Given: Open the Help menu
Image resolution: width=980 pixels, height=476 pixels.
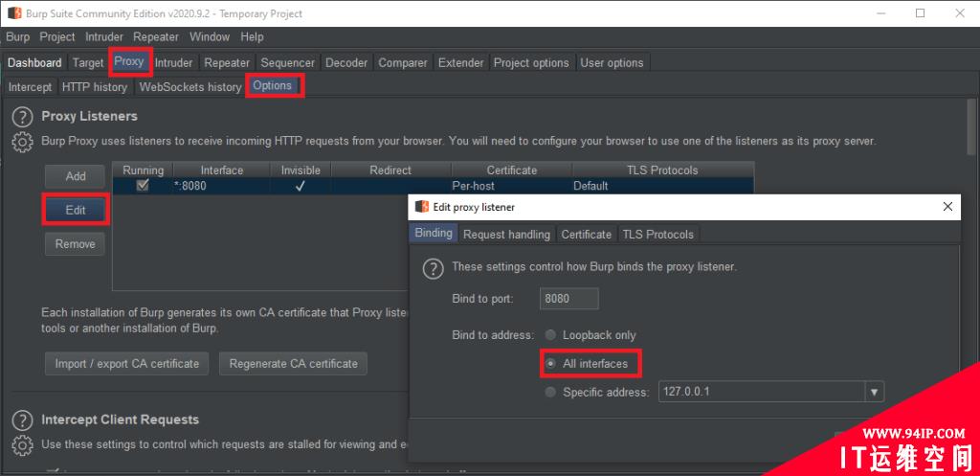Looking at the screenshot, I should pos(252,37).
